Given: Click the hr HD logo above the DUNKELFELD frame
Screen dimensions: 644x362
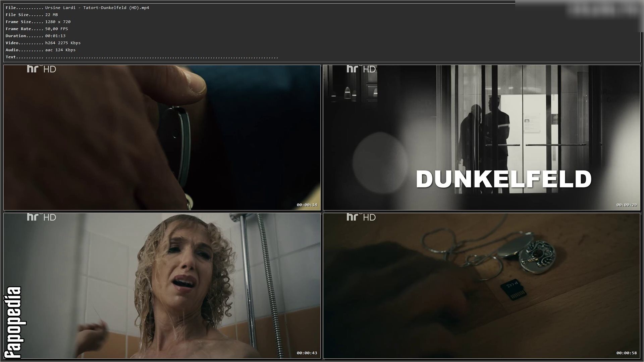Looking at the screenshot, I should pos(361,69).
